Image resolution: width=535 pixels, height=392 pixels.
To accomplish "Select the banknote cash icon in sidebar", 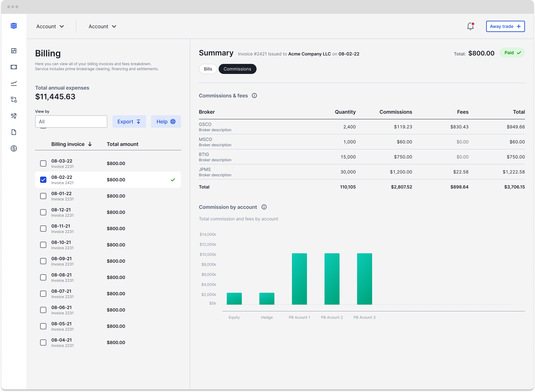I will tap(14, 67).
